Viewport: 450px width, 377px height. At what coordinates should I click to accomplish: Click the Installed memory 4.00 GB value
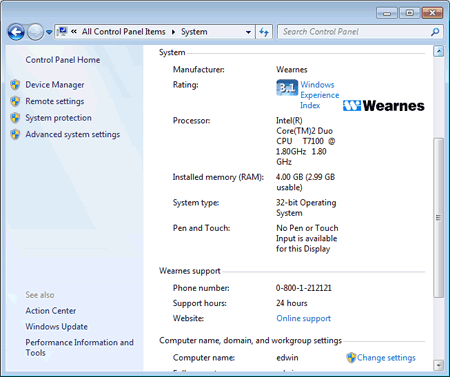coord(305,182)
